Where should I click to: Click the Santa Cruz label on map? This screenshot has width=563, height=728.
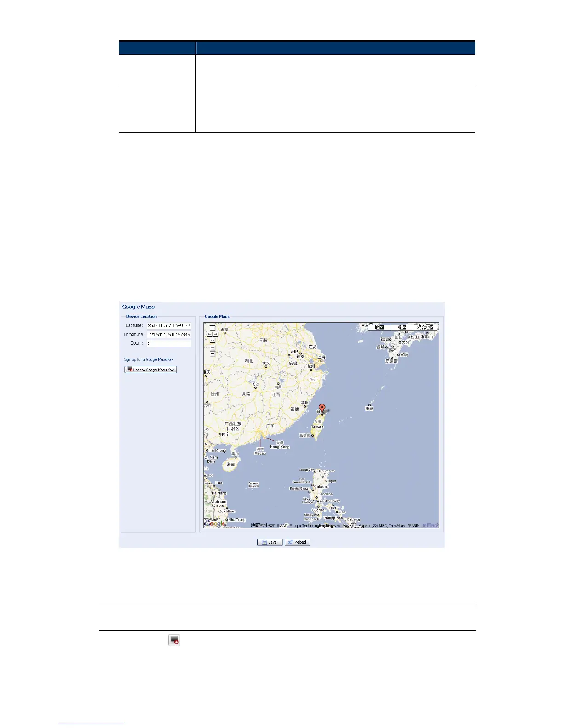[299, 489]
